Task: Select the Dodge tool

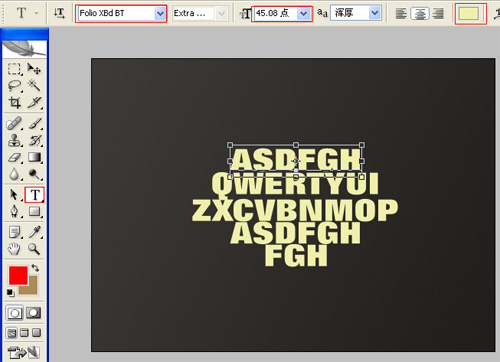Action: pyautogui.click(x=34, y=174)
